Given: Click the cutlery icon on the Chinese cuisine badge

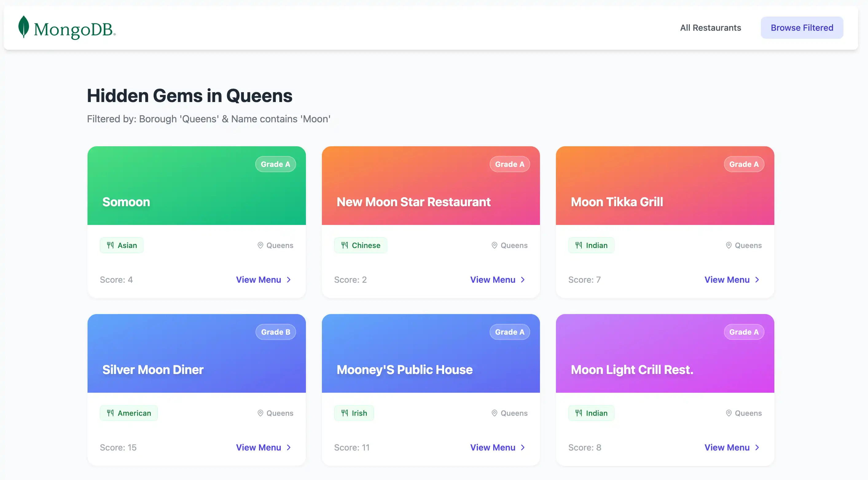Looking at the screenshot, I should (x=344, y=245).
